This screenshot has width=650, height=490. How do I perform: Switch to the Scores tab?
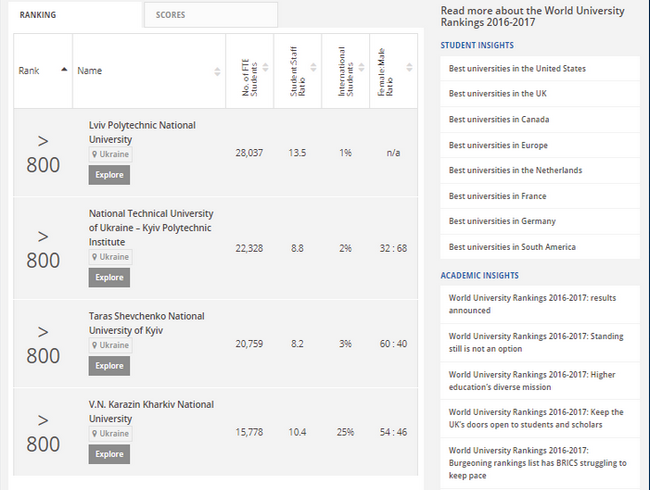click(210, 15)
